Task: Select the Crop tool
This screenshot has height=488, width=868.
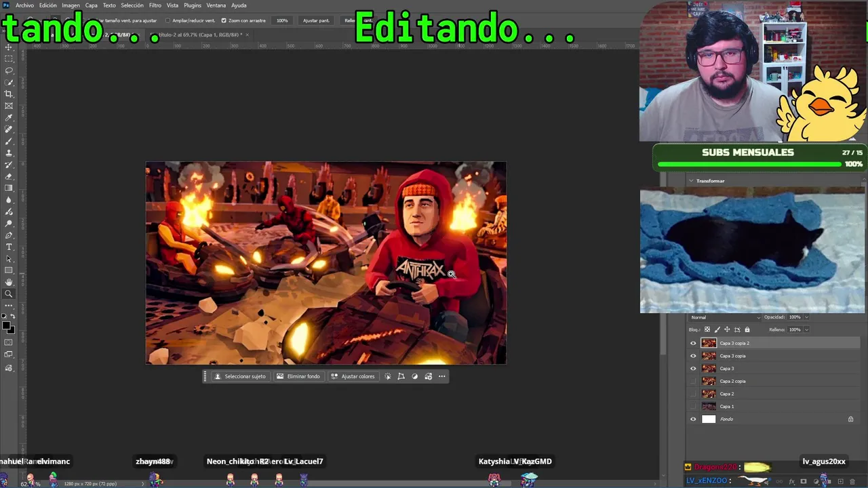Action: [9, 94]
